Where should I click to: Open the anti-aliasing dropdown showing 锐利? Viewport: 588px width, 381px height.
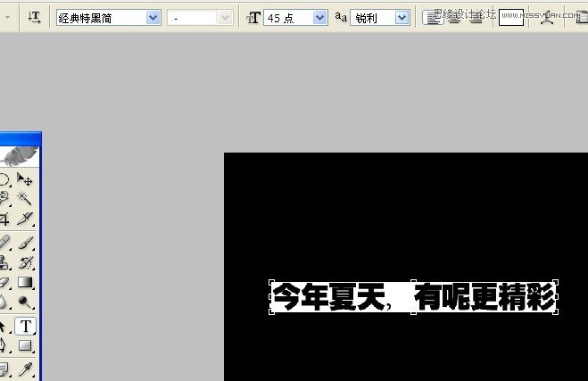(x=401, y=17)
